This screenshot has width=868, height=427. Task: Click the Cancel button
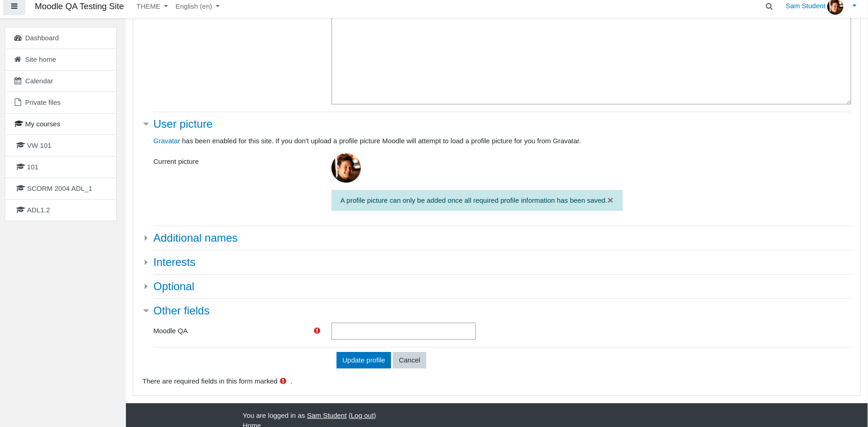[x=409, y=360]
